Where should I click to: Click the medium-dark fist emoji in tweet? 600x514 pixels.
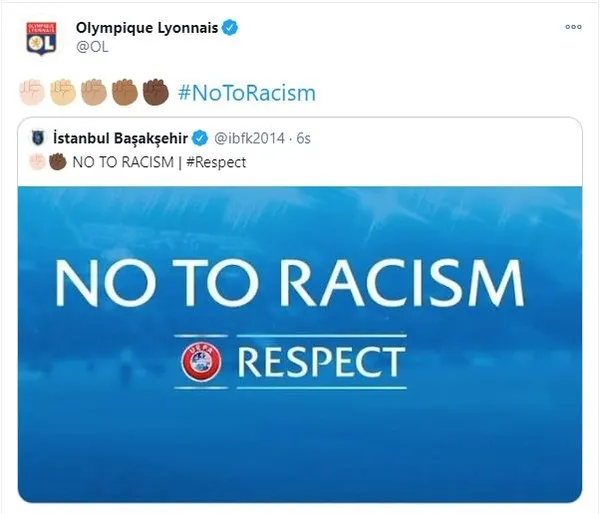(125, 92)
